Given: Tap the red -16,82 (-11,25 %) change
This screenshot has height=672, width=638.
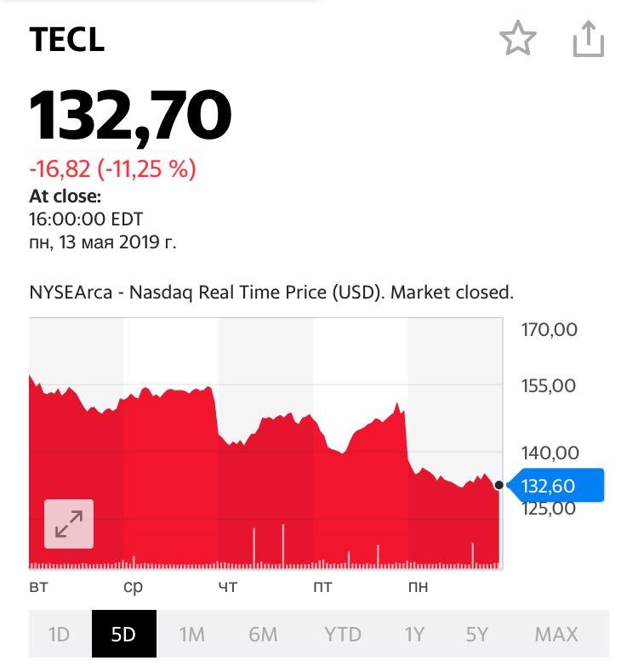Looking at the screenshot, I should pos(112,168).
